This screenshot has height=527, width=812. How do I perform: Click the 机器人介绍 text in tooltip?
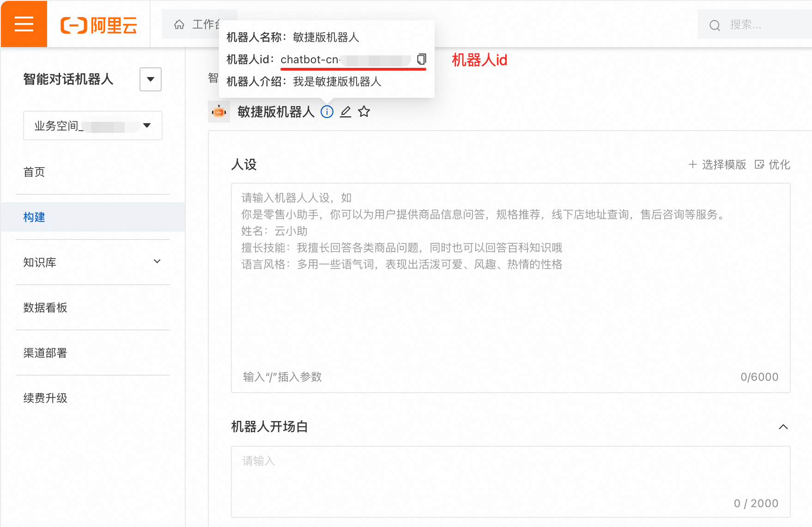coord(304,82)
